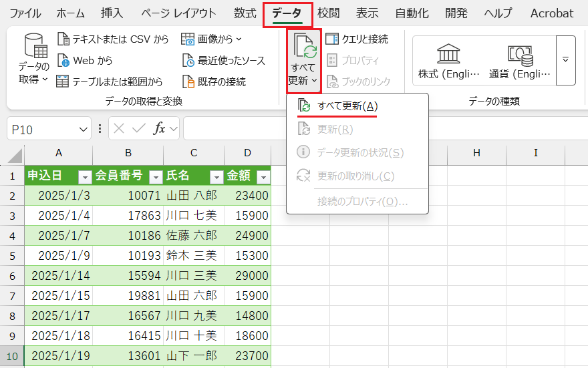The image size is (588, 368).
Task: Click cell with amount 29000
Action: click(247, 275)
